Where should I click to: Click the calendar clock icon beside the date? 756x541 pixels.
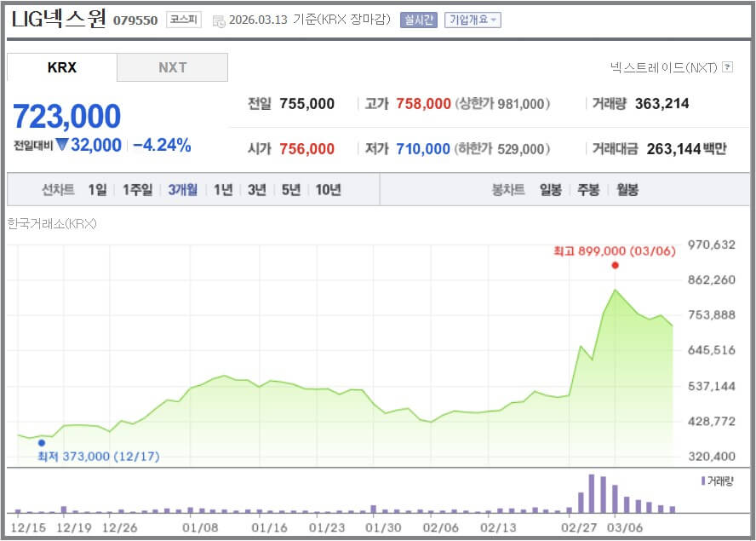pyautogui.click(x=219, y=21)
